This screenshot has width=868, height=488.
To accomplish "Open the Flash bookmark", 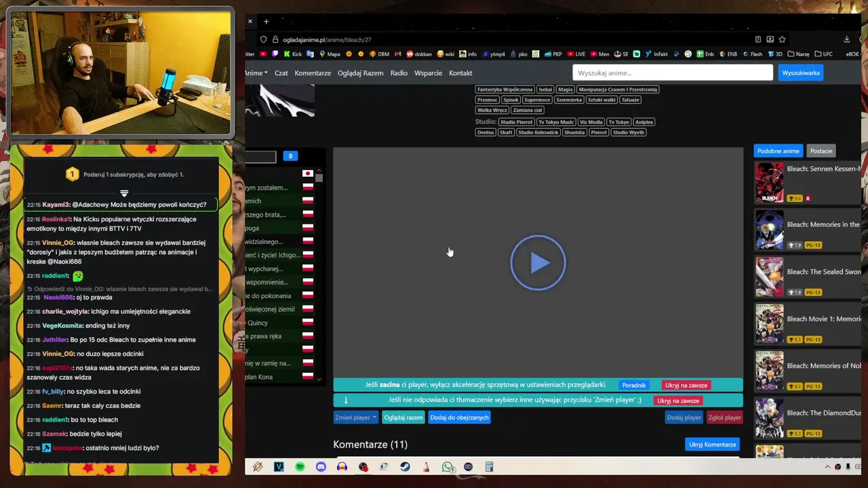I will pos(752,54).
